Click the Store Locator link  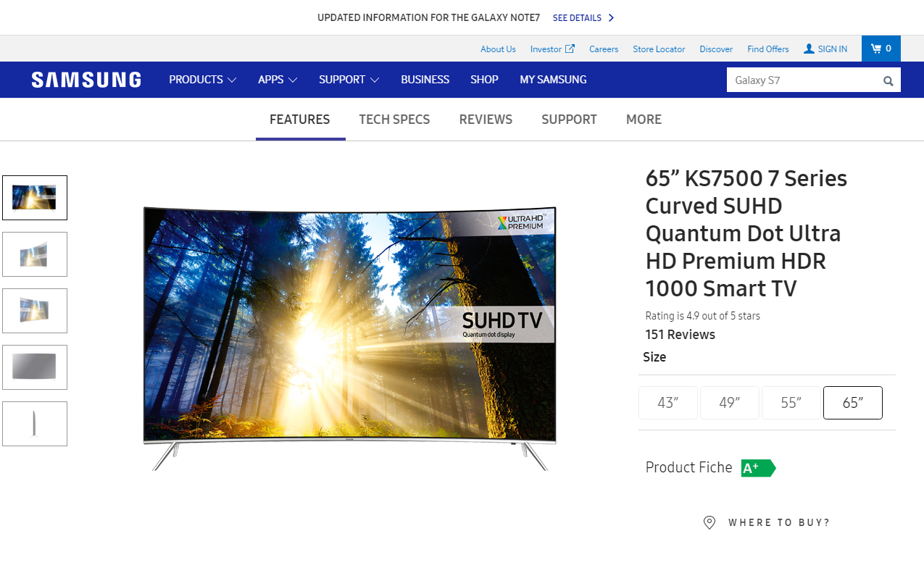(x=659, y=49)
